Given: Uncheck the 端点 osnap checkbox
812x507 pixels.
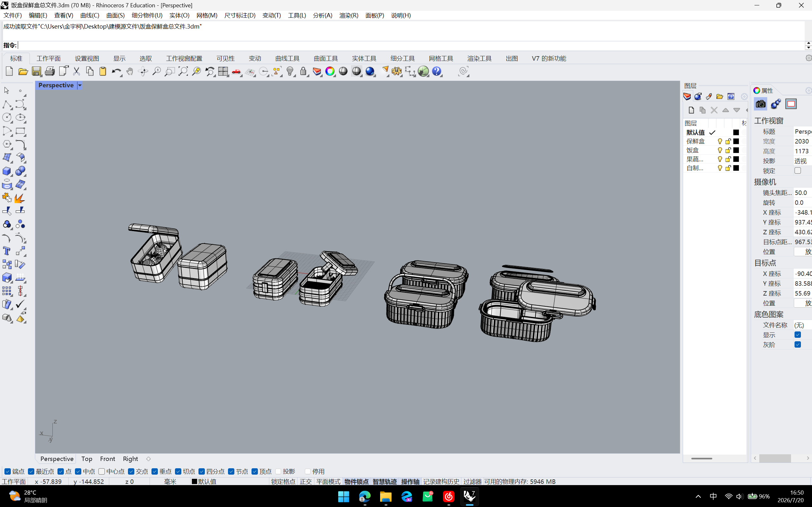Looking at the screenshot, I should [x=8, y=471].
